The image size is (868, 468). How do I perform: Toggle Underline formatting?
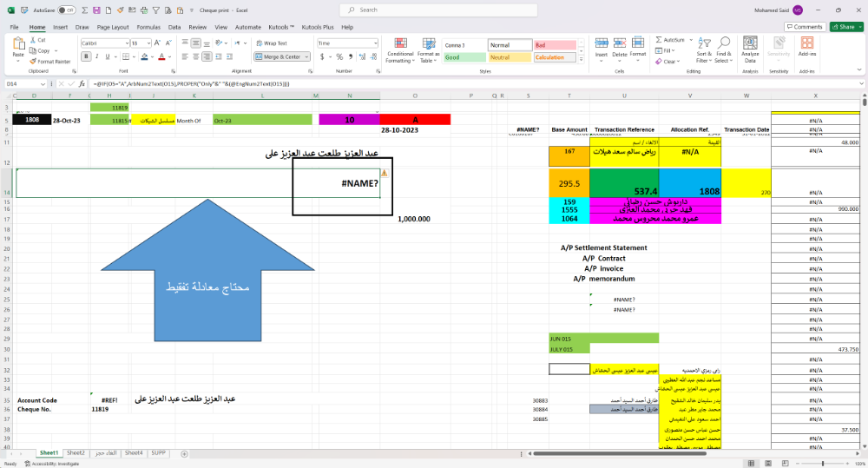[x=108, y=56]
